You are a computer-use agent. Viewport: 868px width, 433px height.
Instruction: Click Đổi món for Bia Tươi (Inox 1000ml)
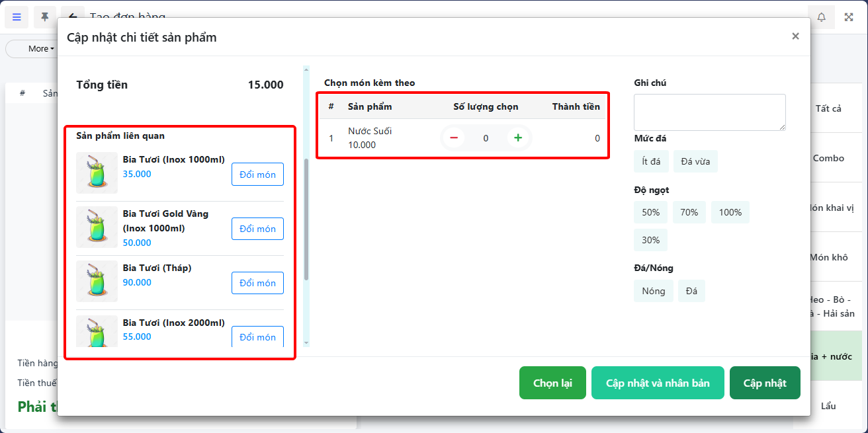coord(257,175)
